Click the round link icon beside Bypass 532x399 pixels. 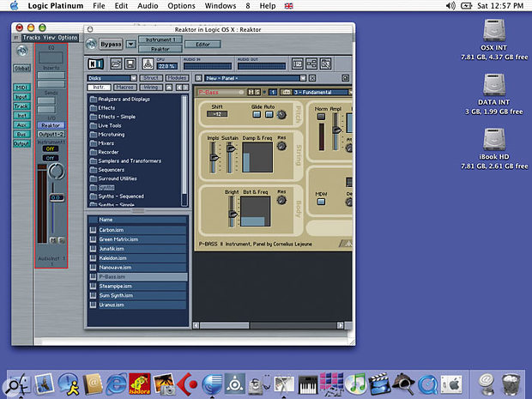click(x=91, y=44)
